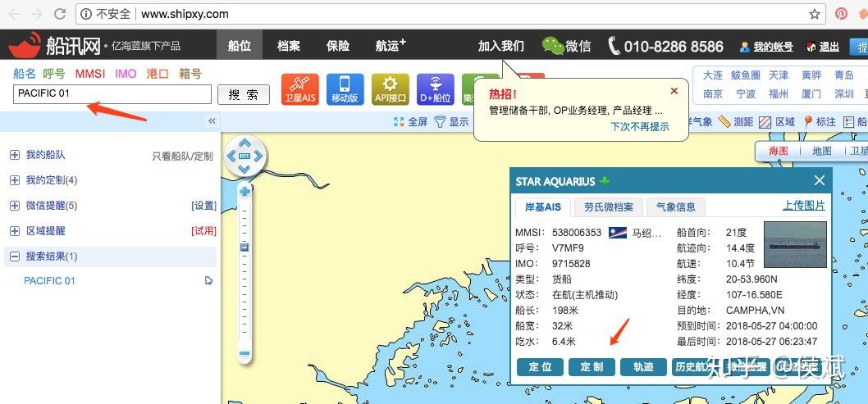Select PACIFIC 01 search result
Screen dimensions: 868x404
pyautogui.click(x=49, y=281)
